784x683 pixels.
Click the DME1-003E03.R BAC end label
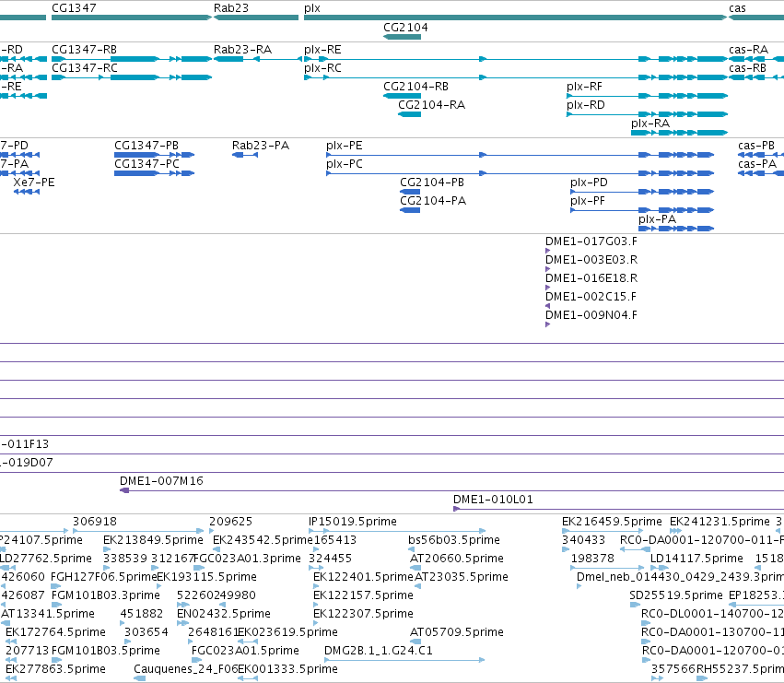(591, 260)
